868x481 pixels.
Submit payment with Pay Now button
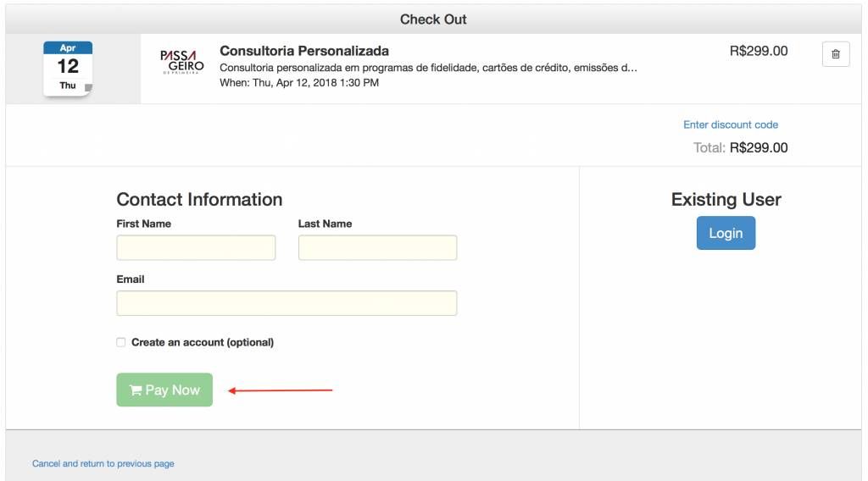coord(164,390)
